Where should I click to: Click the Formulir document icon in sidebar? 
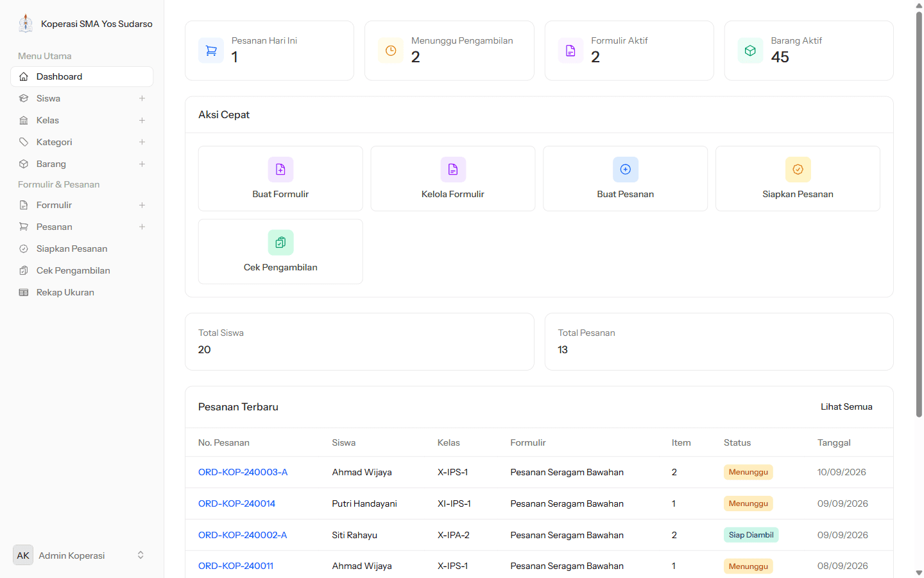tap(24, 205)
